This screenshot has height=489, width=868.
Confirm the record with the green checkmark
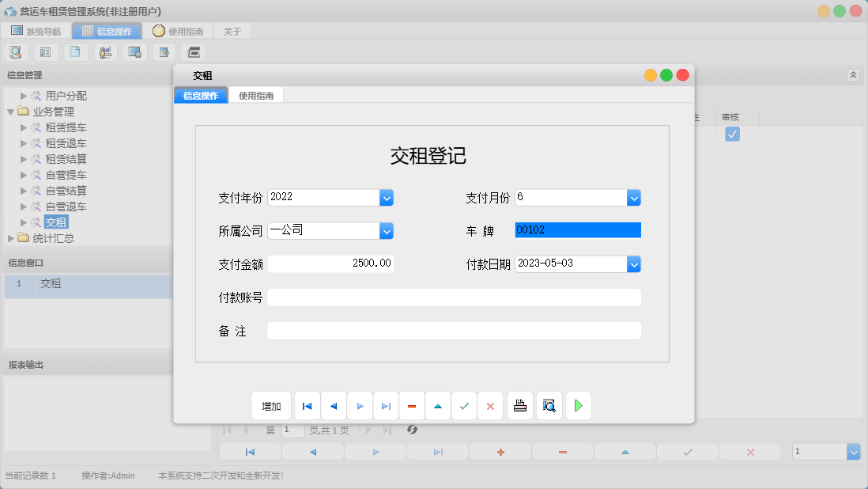[464, 405]
